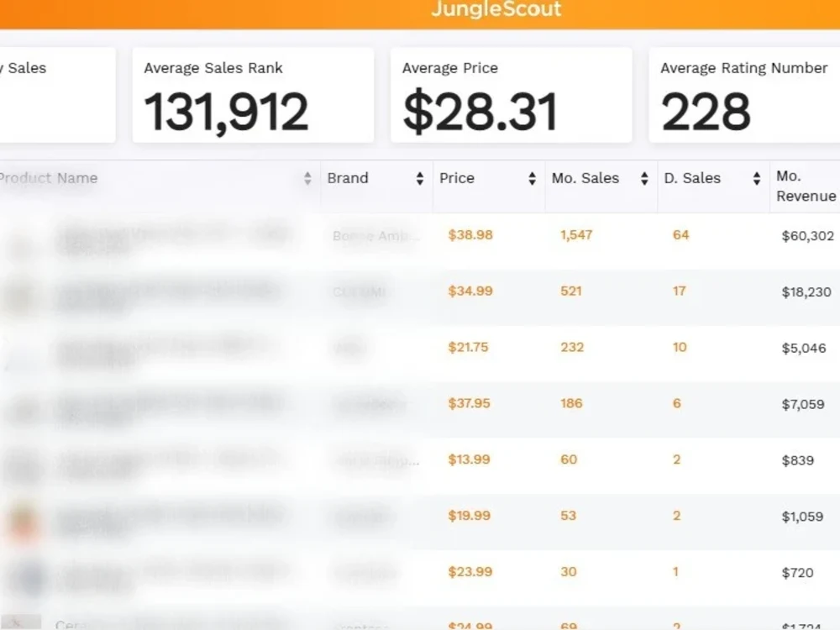
Task: Sort table by Price arrows
Action: [532, 178]
